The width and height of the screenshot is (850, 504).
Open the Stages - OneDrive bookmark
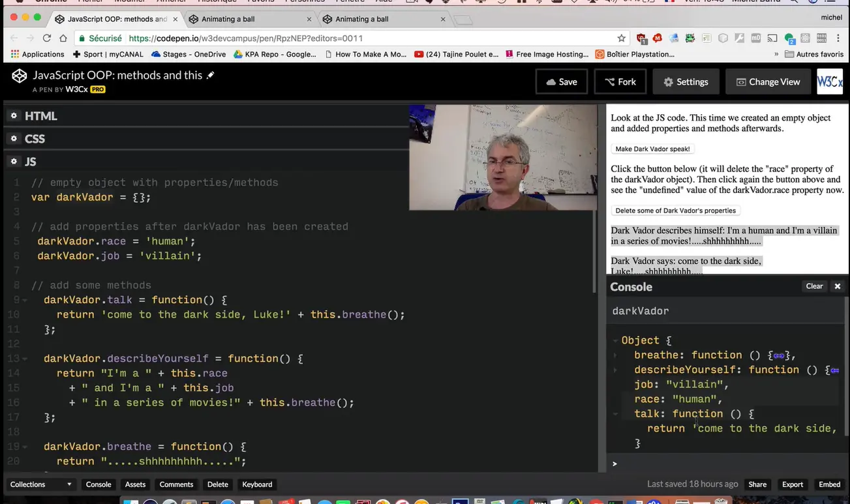coord(189,54)
